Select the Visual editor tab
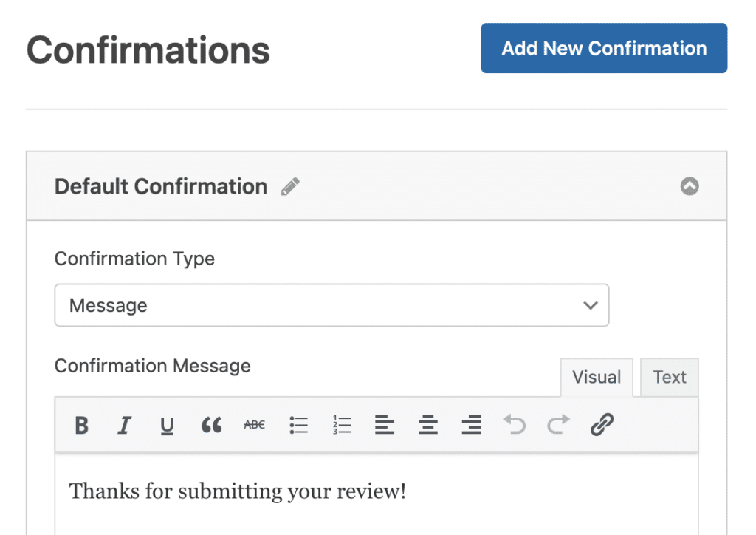 (596, 377)
